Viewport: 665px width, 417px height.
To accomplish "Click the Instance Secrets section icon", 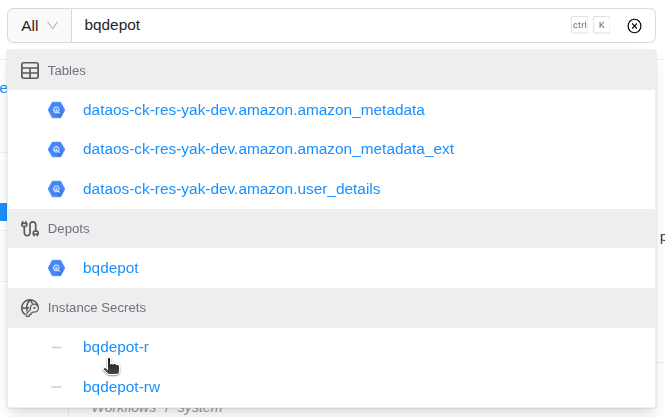I will (30, 307).
